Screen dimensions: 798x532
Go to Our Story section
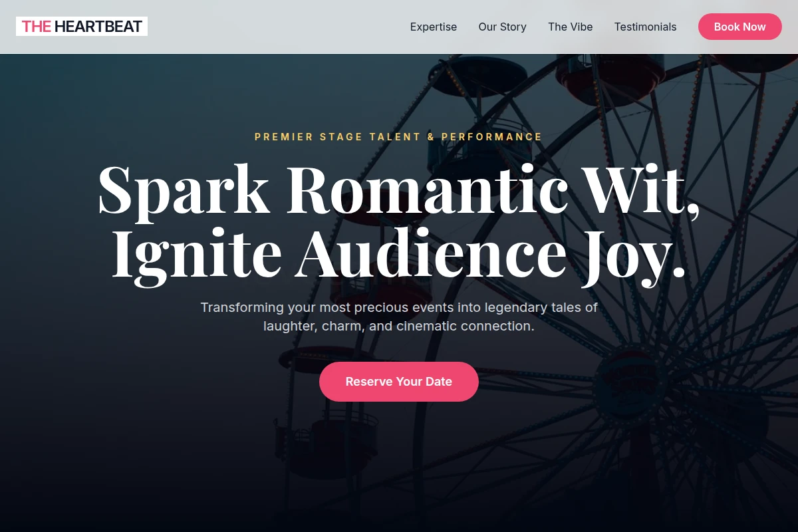(x=503, y=27)
